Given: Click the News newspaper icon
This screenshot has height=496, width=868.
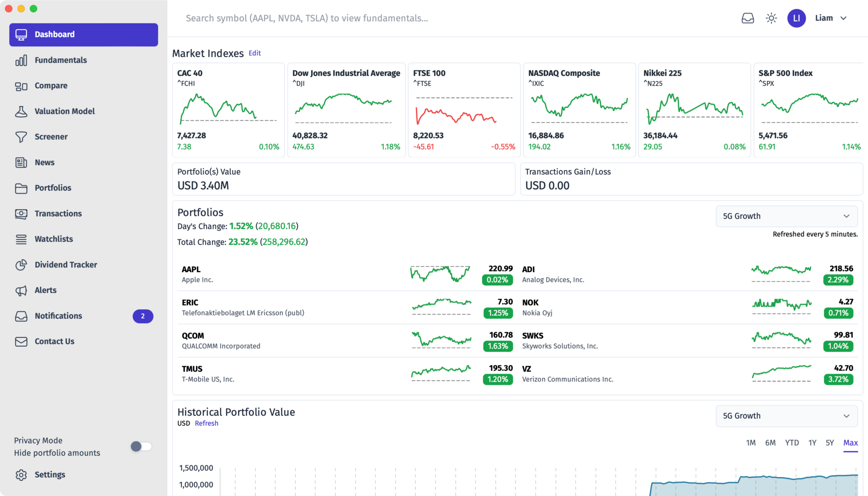Looking at the screenshot, I should coord(21,162).
